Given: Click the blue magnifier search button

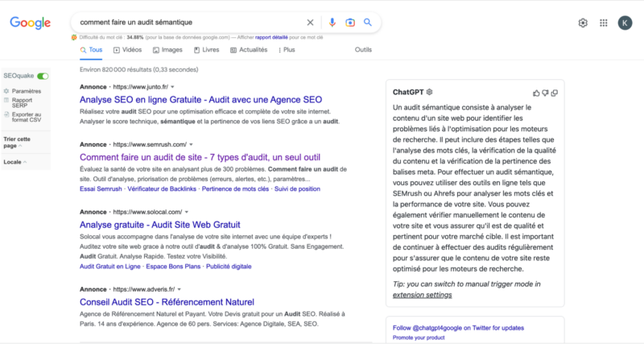Looking at the screenshot, I should (x=368, y=23).
